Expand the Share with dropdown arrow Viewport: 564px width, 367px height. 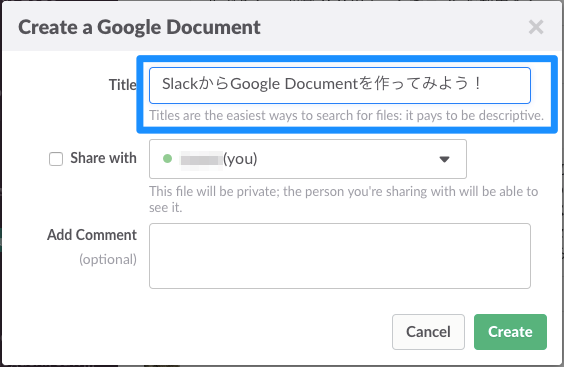point(445,159)
